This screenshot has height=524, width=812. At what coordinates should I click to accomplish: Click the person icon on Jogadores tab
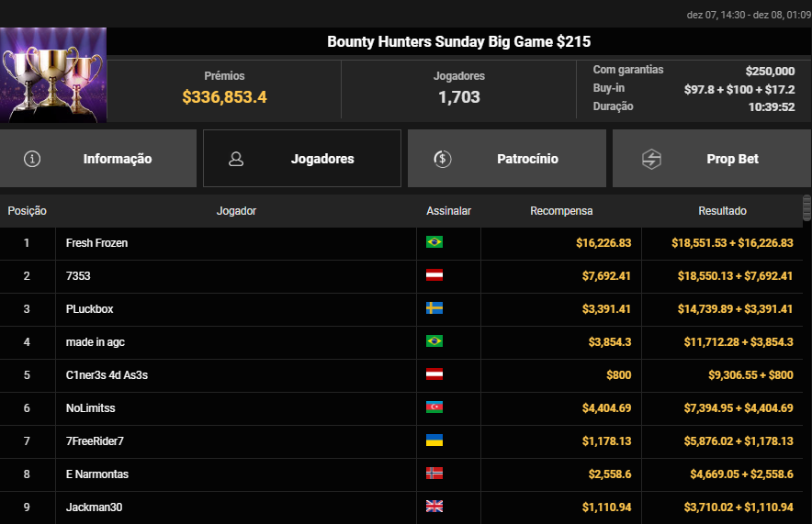coord(236,159)
